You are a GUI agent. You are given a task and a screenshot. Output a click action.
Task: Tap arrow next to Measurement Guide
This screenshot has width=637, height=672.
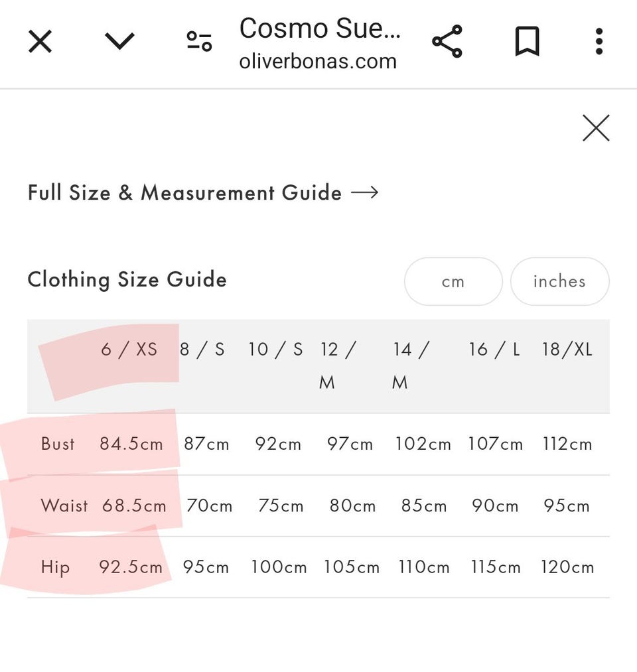[364, 193]
